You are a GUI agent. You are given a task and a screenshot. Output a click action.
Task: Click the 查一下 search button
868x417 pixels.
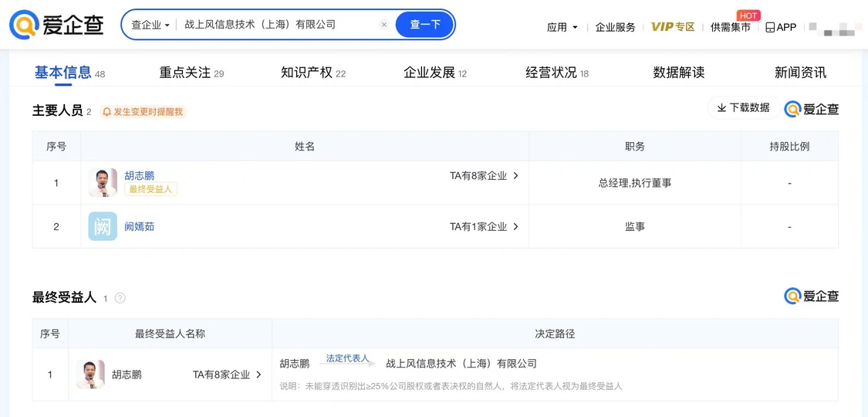(x=424, y=25)
